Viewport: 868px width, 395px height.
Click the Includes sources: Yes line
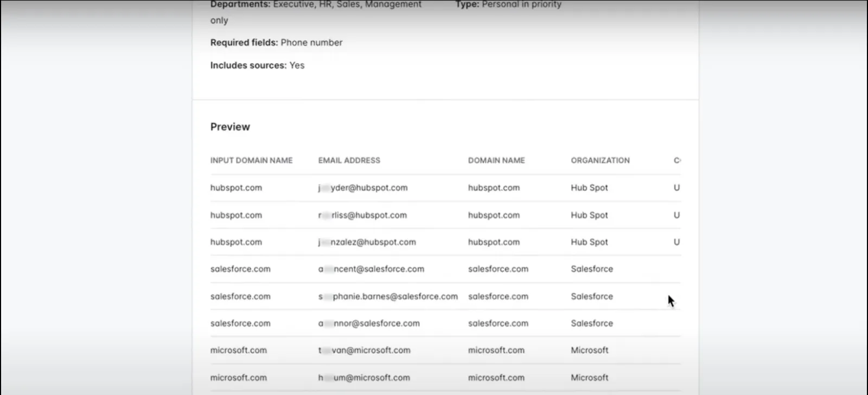tap(257, 65)
